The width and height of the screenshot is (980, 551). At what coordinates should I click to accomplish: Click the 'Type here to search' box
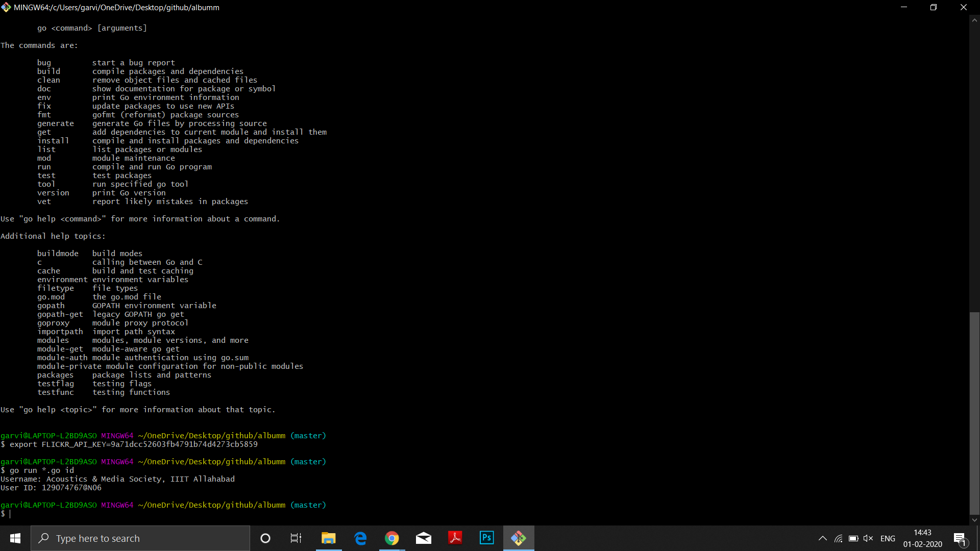[x=140, y=538]
